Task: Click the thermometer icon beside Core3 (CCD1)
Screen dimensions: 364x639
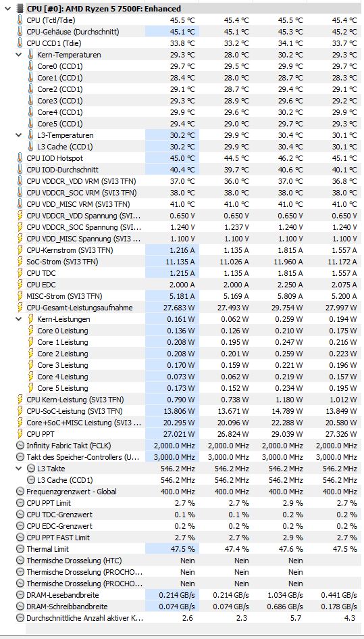Action: tap(30, 100)
